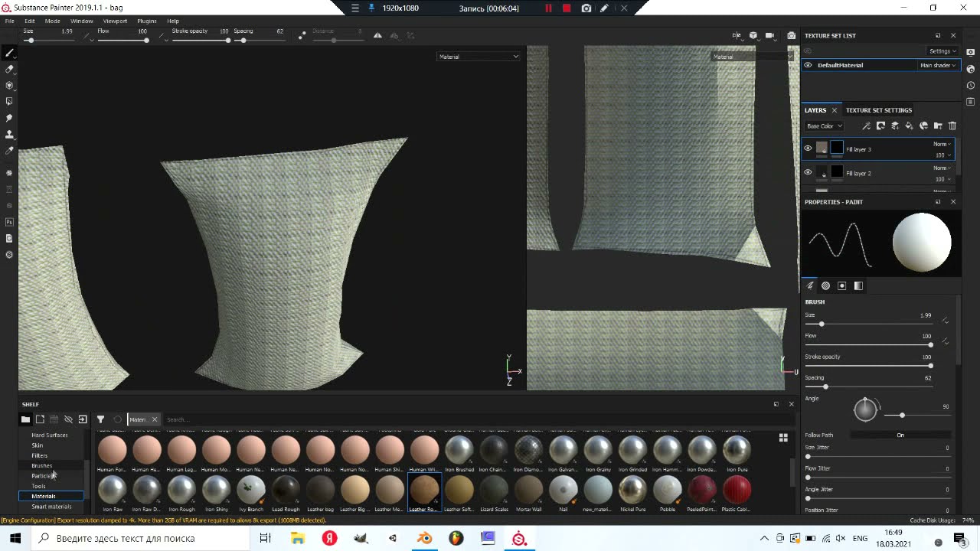The width and height of the screenshot is (980, 551).
Task: Open the shelf folder view icon
Action: pyautogui.click(x=25, y=419)
